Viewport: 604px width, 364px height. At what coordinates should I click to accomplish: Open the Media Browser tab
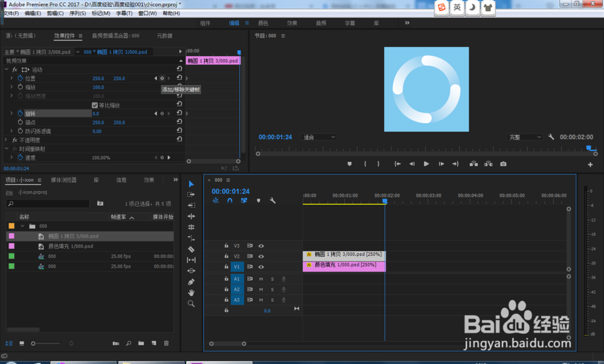(x=63, y=180)
